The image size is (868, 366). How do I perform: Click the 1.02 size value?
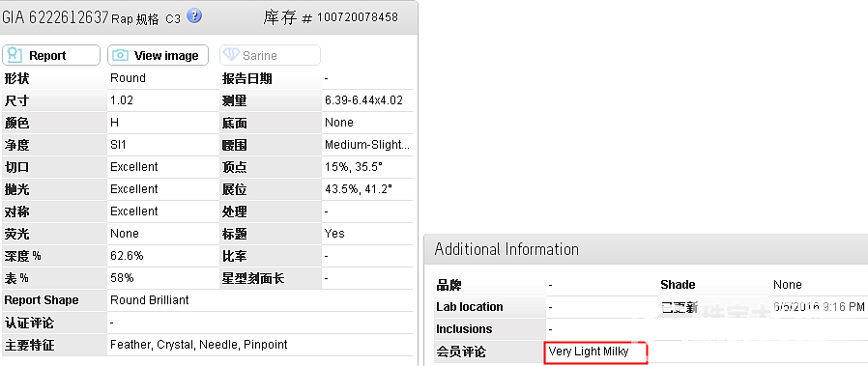[x=122, y=100]
